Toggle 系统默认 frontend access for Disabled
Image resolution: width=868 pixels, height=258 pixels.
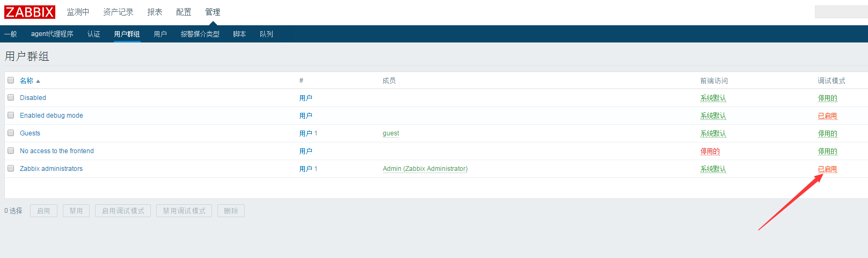(x=713, y=98)
